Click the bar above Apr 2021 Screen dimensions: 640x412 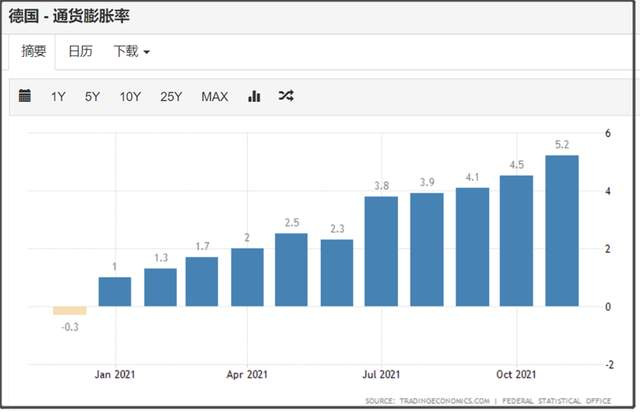tap(247, 277)
